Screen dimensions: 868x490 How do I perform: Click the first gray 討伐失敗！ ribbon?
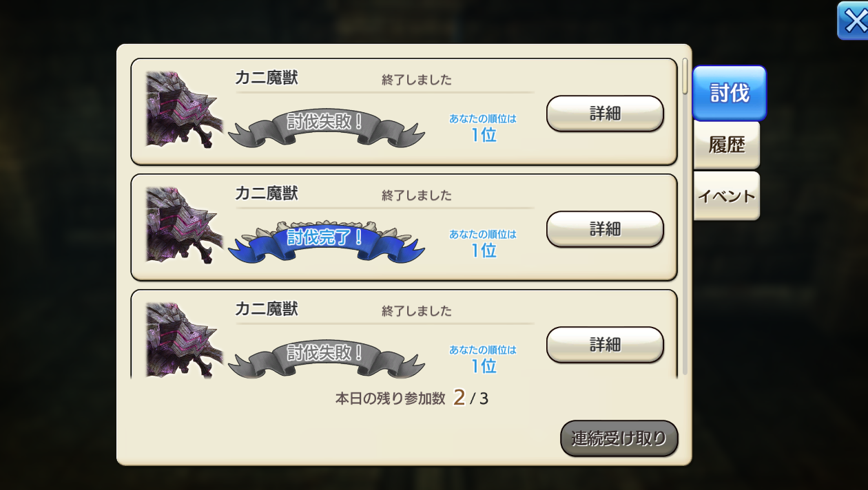click(x=326, y=126)
